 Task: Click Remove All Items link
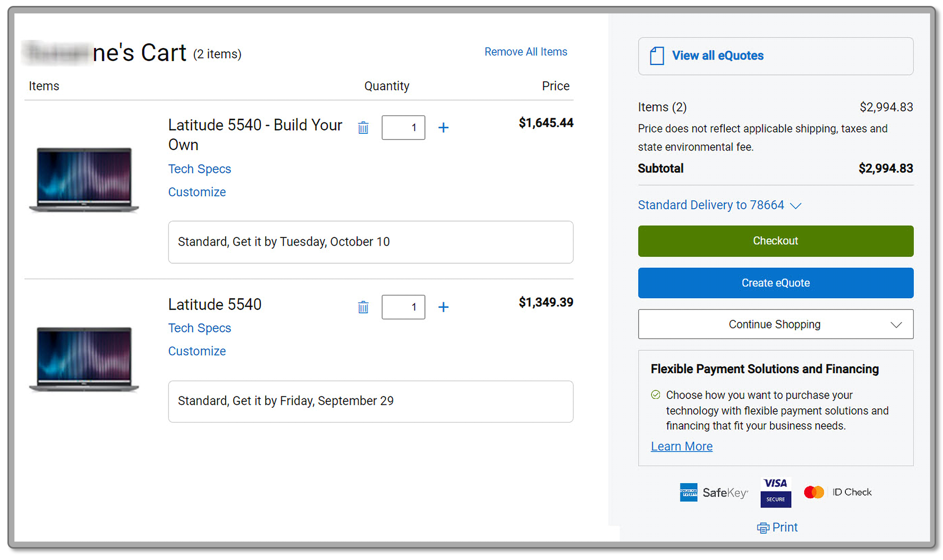point(526,52)
